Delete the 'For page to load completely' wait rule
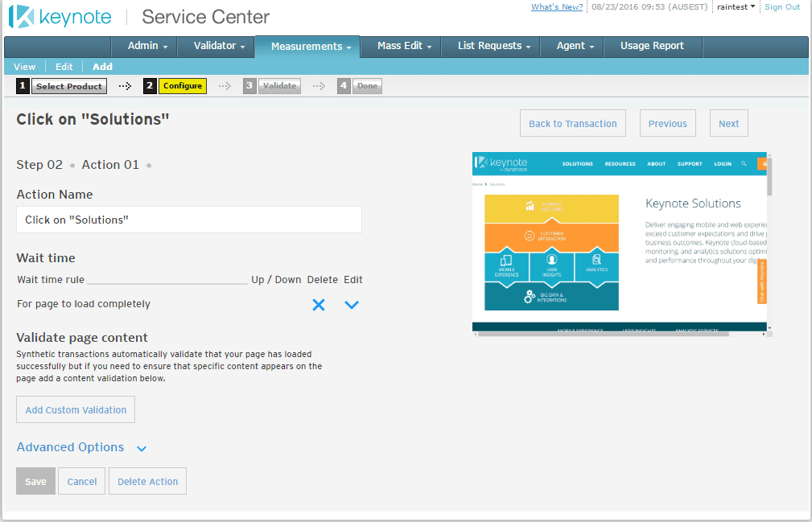This screenshot has height=522, width=812. click(x=319, y=305)
